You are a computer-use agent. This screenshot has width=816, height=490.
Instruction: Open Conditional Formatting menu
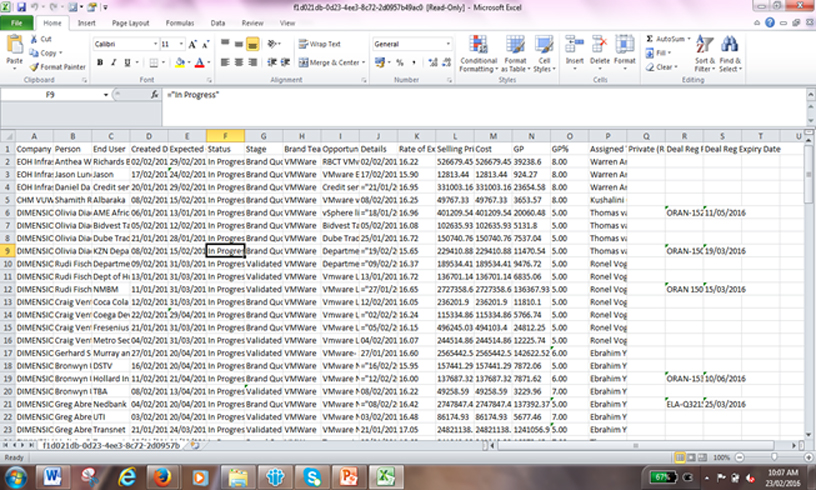pos(479,54)
